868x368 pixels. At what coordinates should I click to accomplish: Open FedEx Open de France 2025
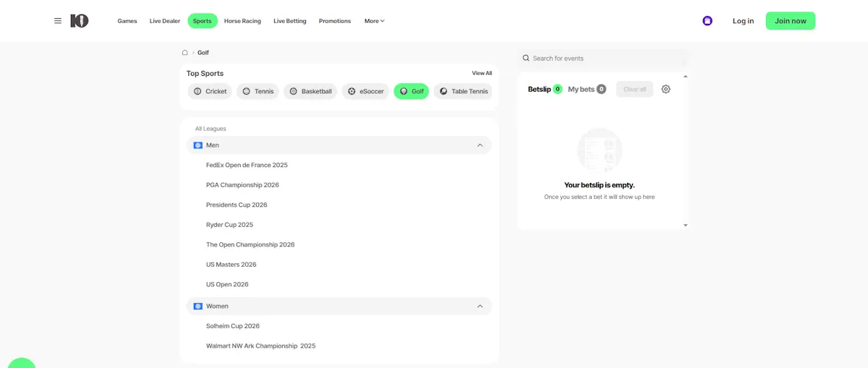tap(247, 166)
